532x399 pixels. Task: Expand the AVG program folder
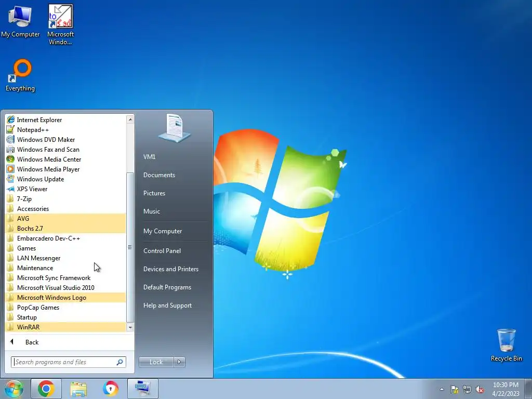pos(65,219)
